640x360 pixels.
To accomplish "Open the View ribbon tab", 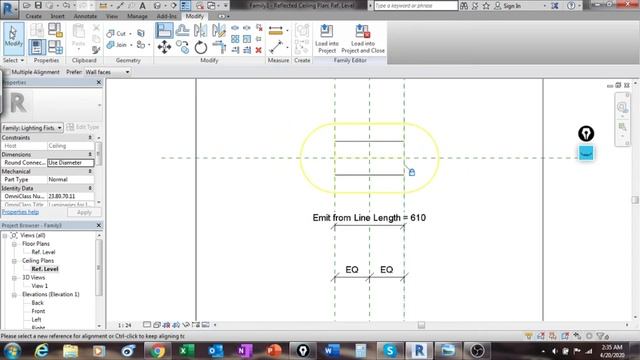I will pyautogui.click(x=111, y=16).
